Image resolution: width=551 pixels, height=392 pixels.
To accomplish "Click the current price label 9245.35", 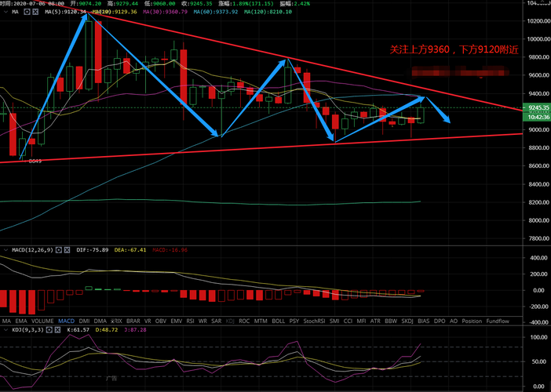I will point(536,107).
